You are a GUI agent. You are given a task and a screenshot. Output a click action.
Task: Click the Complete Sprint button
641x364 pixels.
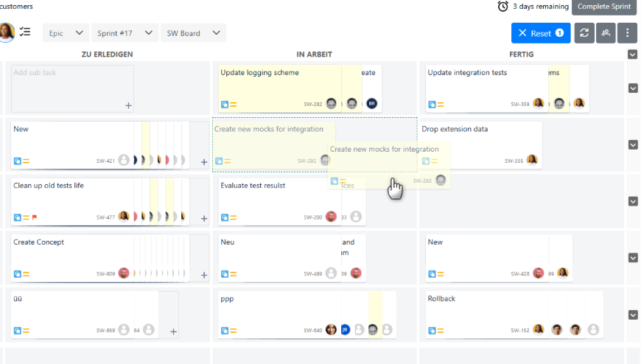coord(604,7)
